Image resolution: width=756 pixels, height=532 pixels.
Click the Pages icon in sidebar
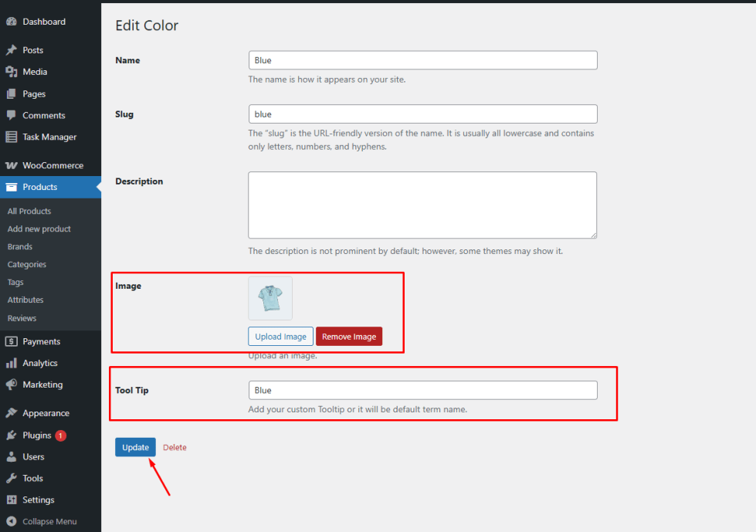(12, 94)
